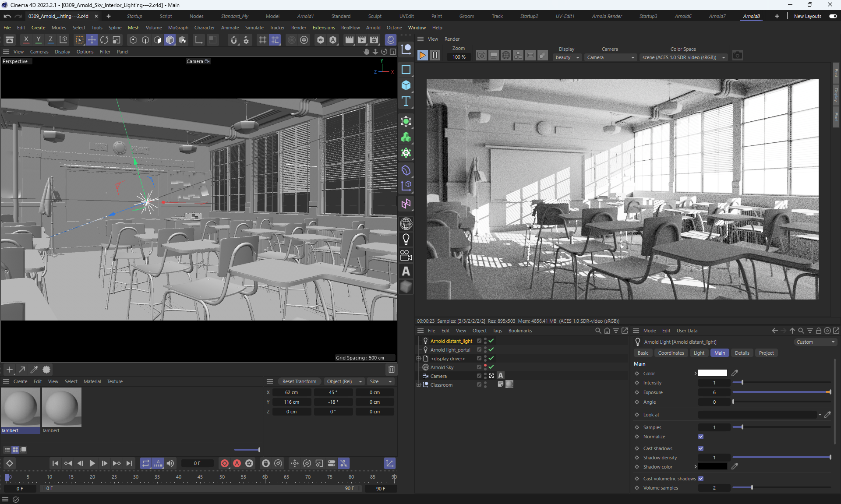Disable the Cast shadows checkbox
This screenshot has width=841, height=504.
click(x=701, y=448)
